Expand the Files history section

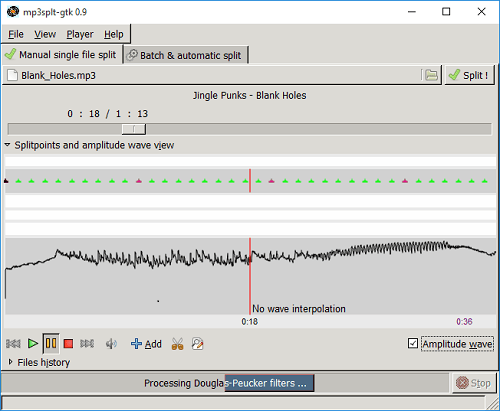click(10, 362)
